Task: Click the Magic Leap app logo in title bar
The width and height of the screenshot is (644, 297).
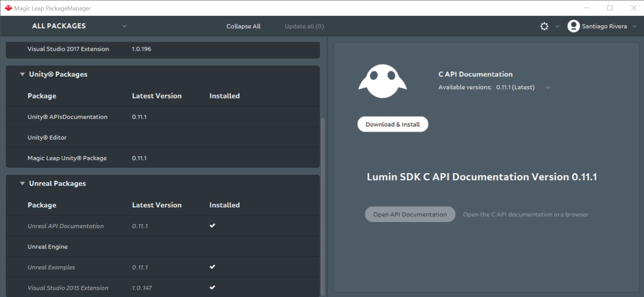Action: tap(8, 8)
